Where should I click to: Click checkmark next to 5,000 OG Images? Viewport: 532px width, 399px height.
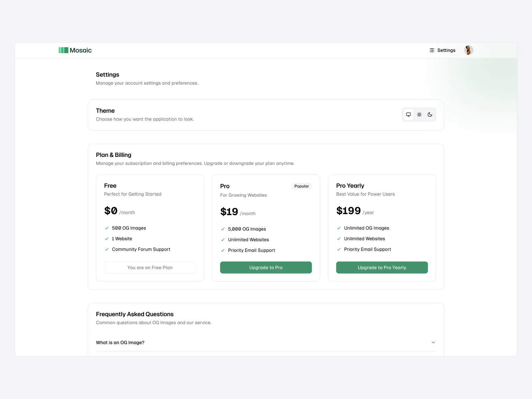223,229
